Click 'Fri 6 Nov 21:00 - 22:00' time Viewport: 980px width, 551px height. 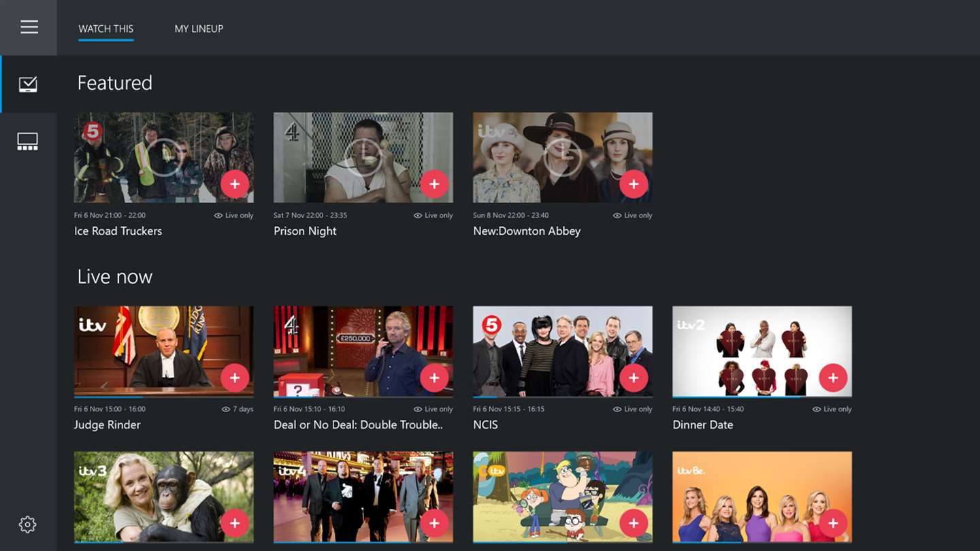click(110, 216)
